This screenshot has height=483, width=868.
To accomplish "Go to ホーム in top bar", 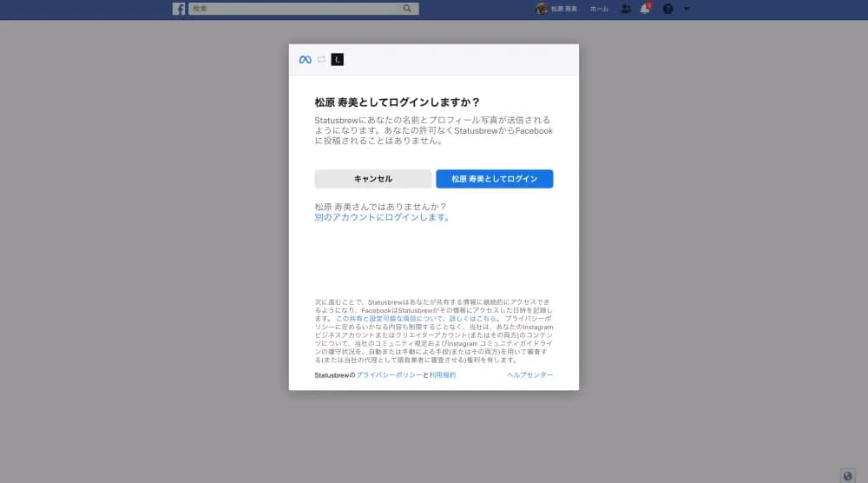I will [599, 9].
